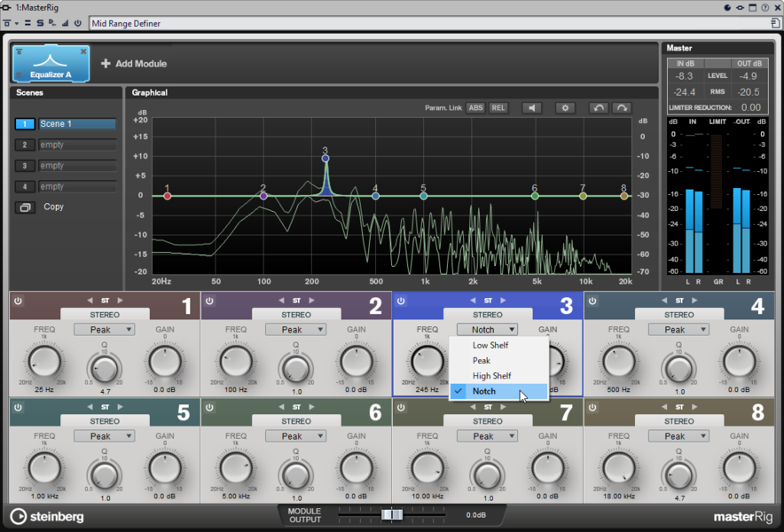Click the Module Output slider handle
The image size is (784, 532).
click(392, 515)
